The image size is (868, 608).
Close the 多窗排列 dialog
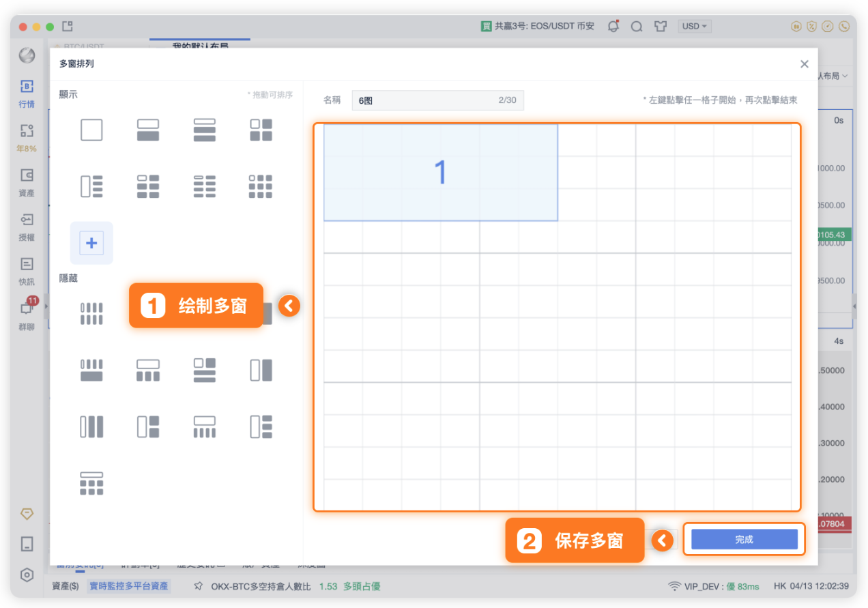coord(805,64)
